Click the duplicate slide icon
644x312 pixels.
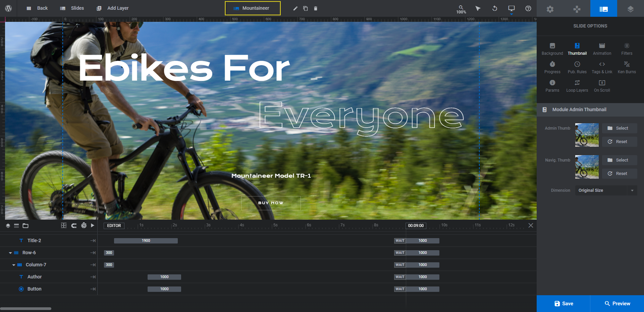click(x=306, y=8)
